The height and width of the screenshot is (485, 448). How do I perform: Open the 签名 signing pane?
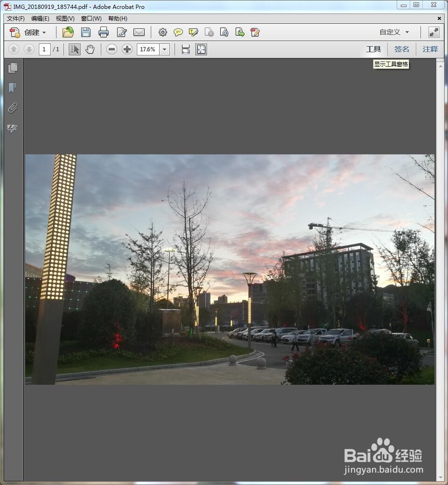(x=401, y=48)
